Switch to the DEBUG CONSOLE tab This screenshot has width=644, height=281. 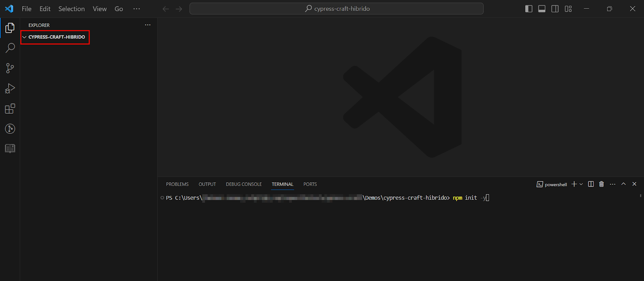244,184
